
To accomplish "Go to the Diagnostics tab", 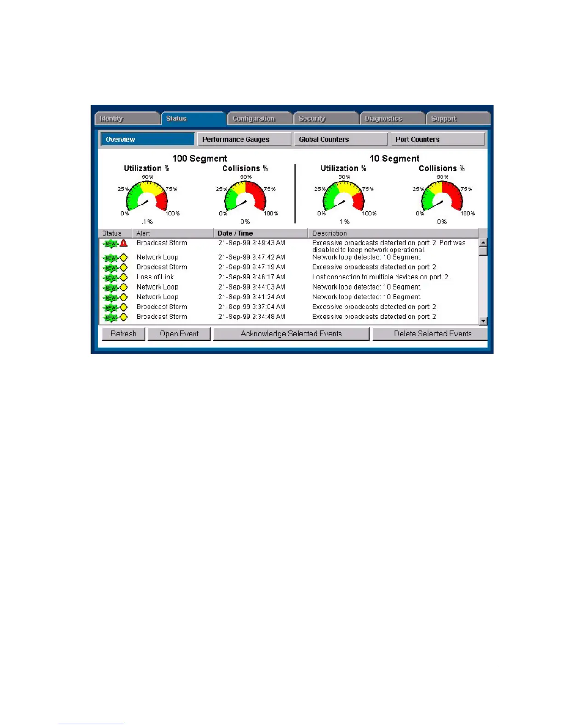I will 392,119.
